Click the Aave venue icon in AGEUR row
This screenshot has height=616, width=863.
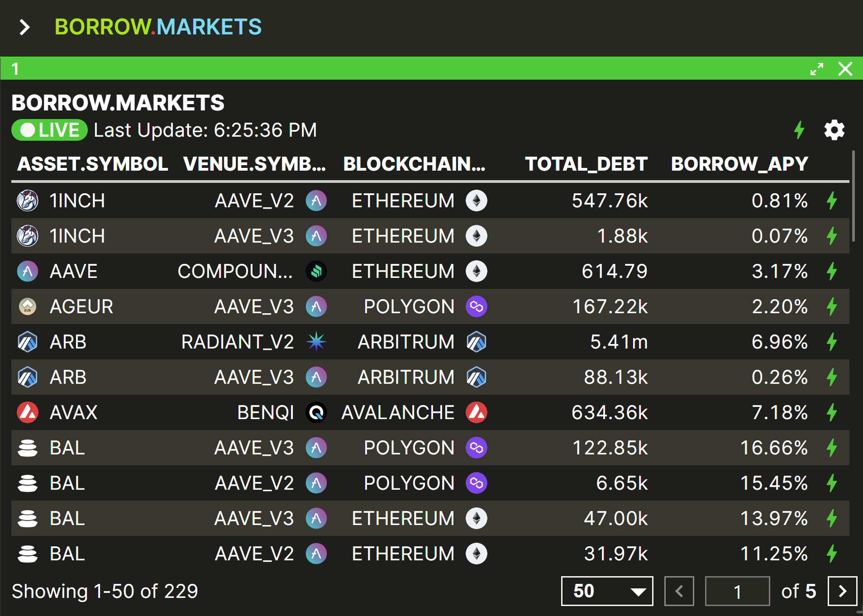[x=316, y=306]
